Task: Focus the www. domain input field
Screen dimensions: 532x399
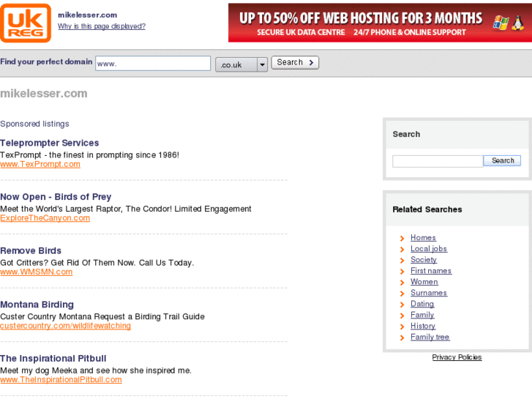Action: [153, 64]
